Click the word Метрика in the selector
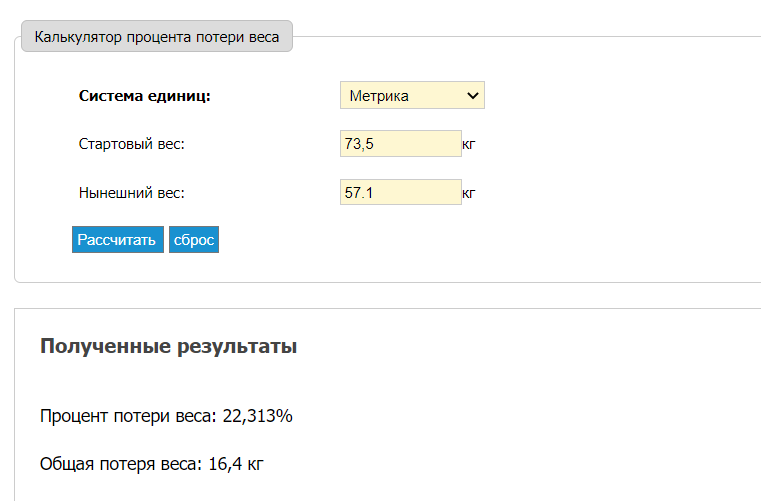Screen dimensions: 761x501 coord(379,96)
